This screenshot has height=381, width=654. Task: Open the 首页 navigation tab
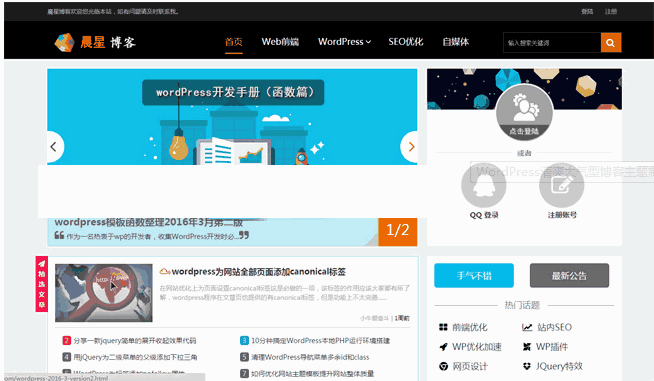pyautogui.click(x=234, y=42)
